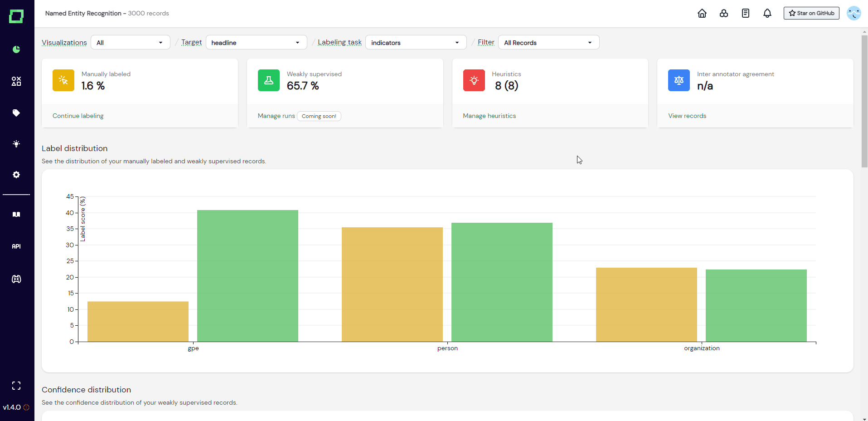Click the Star on GitHub button
Image resolution: width=868 pixels, height=421 pixels.
tap(811, 13)
